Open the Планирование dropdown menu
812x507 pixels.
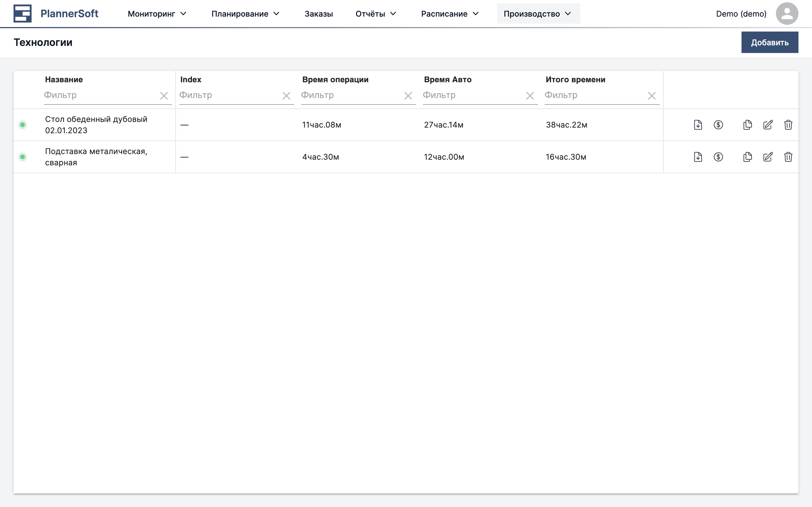pyautogui.click(x=245, y=14)
